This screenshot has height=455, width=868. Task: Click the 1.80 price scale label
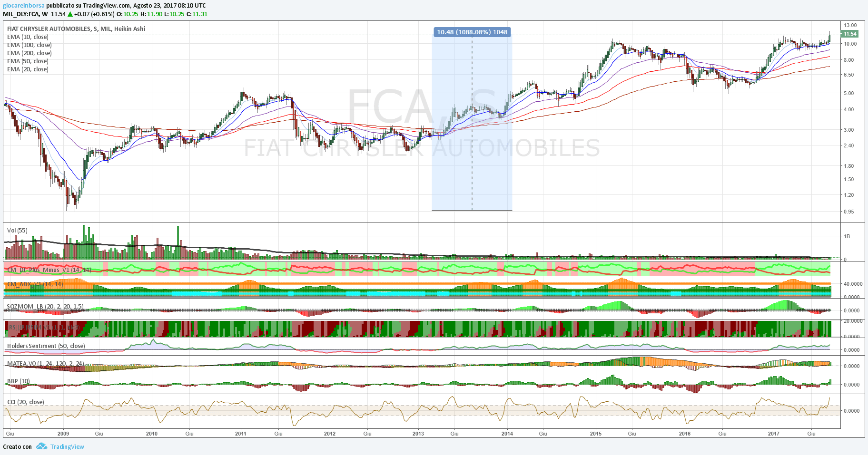pos(848,165)
